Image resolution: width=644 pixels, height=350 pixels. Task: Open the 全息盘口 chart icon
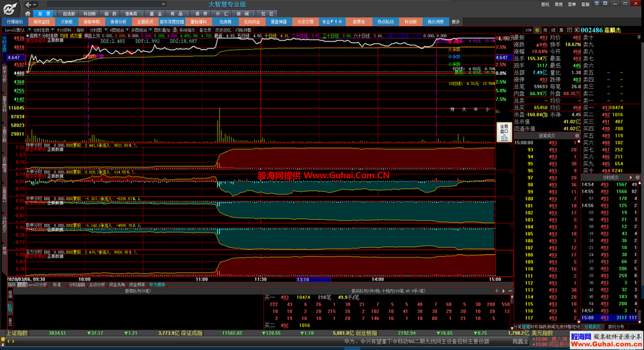(503, 132)
